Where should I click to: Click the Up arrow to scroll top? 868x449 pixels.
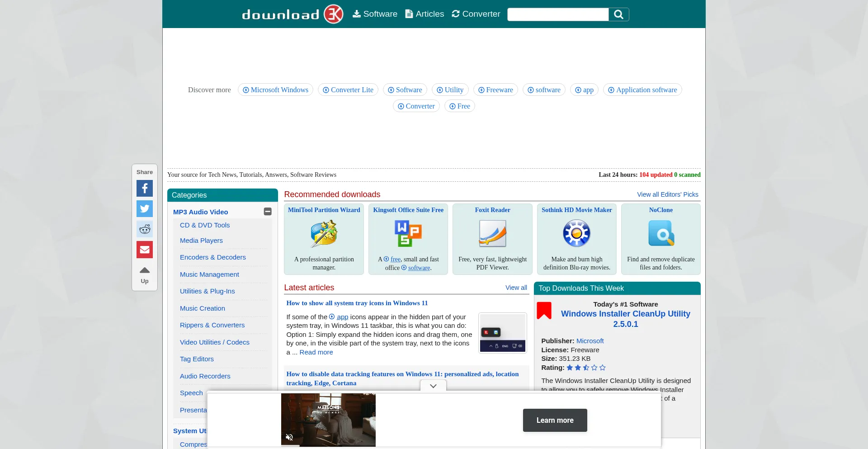[145, 274]
